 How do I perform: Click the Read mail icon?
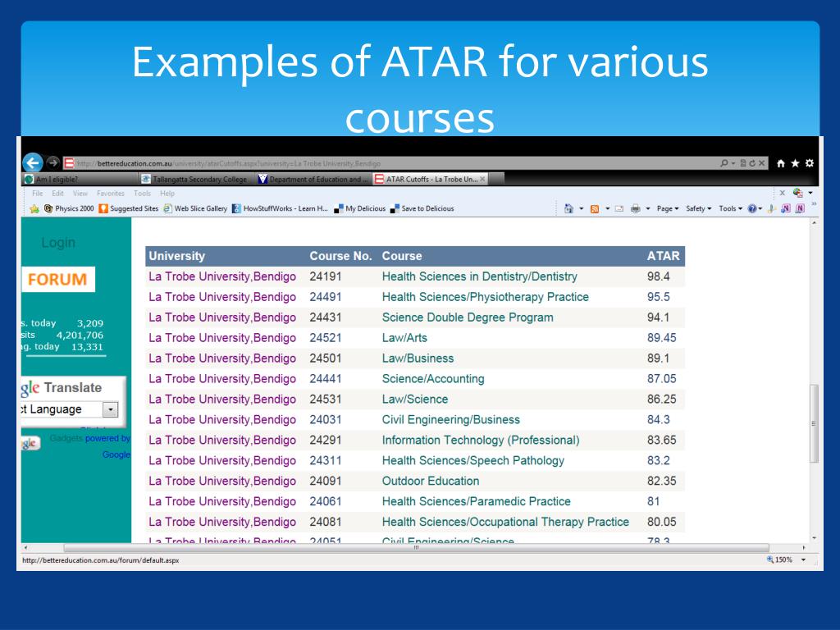[x=619, y=209]
